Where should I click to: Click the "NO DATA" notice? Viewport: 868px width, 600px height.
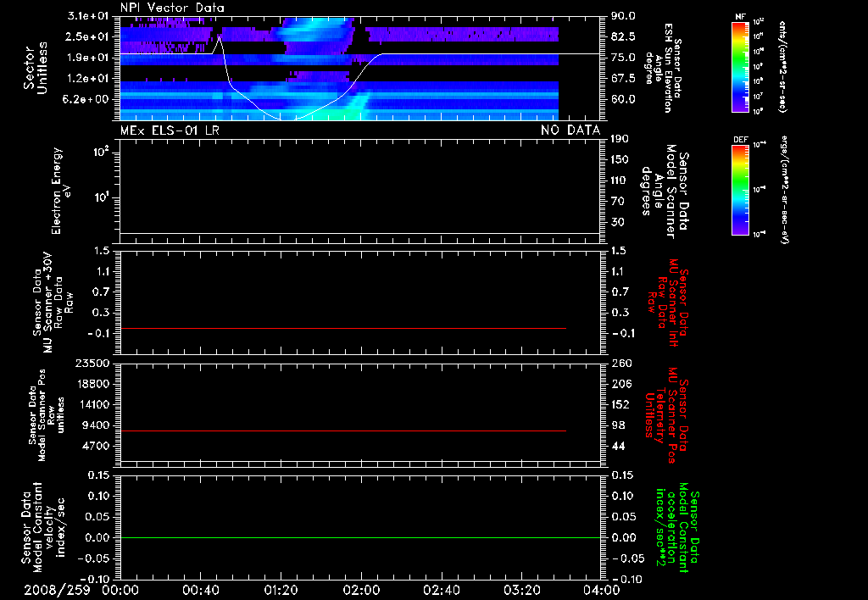(x=570, y=131)
